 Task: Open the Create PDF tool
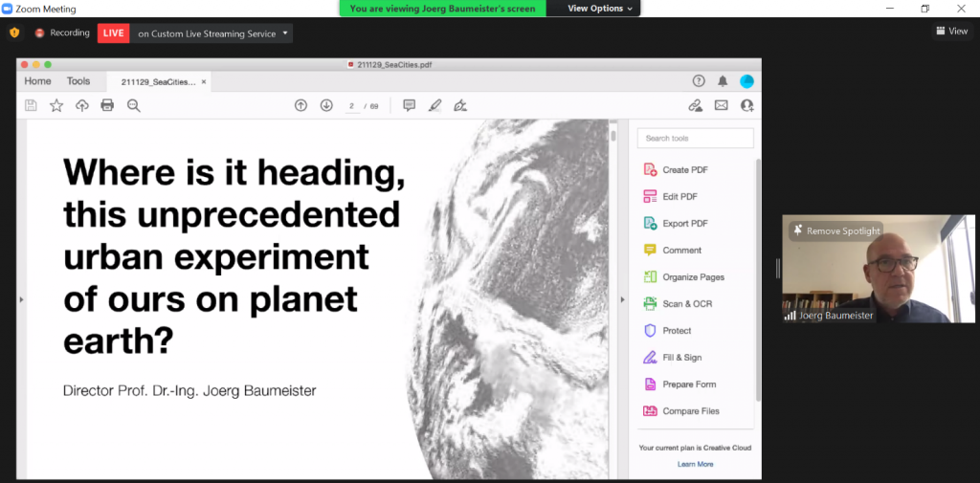[684, 170]
